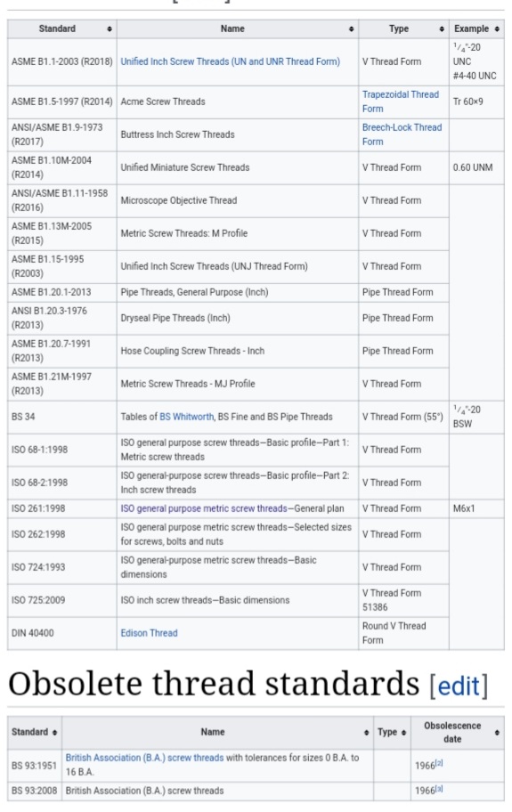Open Trapezoidal Thread Form link
Screen dimensions: 512x812
[400, 101]
